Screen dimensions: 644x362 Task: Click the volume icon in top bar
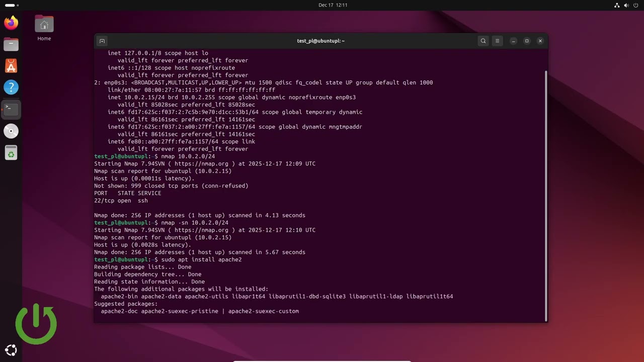coord(626,5)
